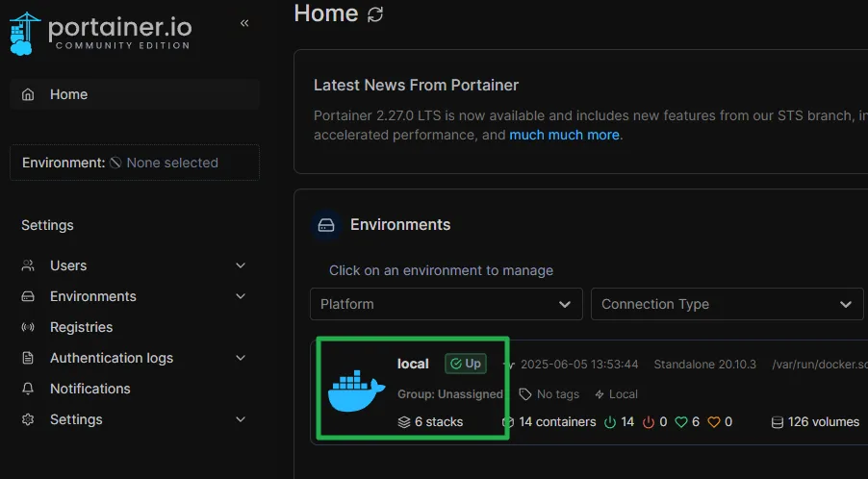Click the green running containers power icon
This screenshot has width=868, height=479.
(610, 422)
